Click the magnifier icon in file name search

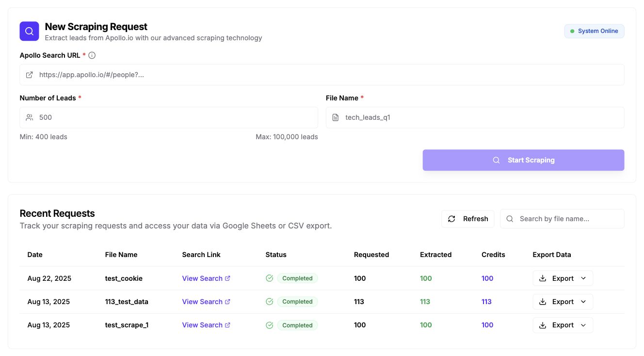pyautogui.click(x=510, y=219)
